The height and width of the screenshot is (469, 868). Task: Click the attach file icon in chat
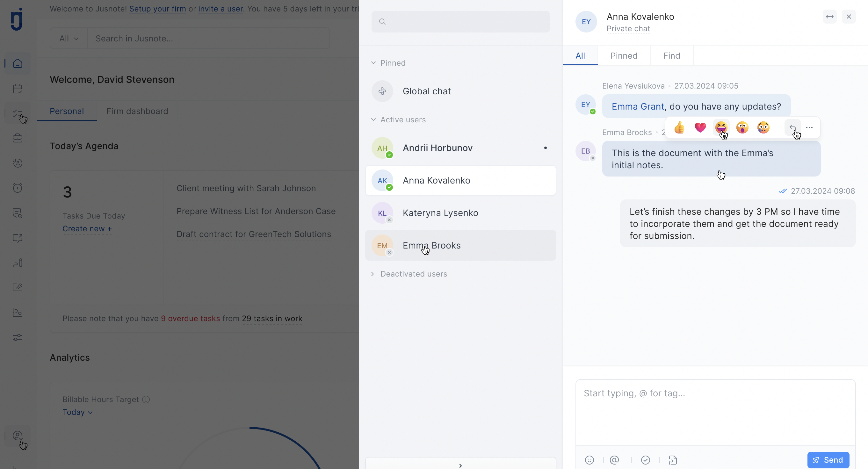(x=674, y=460)
